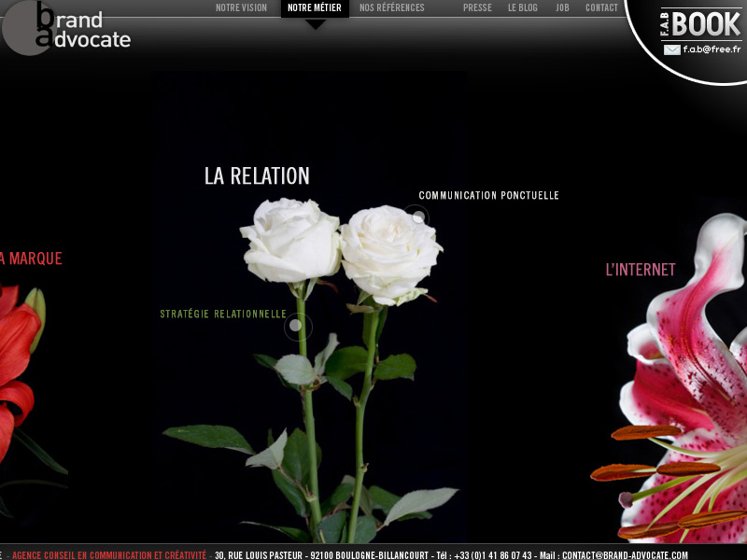Click the Brand Advocate logo
This screenshot has height=560, width=747.
point(66,28)
